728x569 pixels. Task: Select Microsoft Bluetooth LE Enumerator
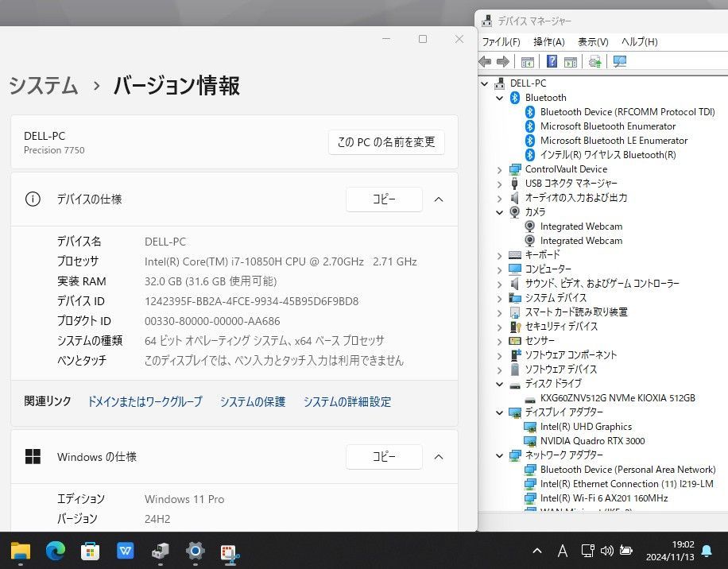click(x=614, y=141)
